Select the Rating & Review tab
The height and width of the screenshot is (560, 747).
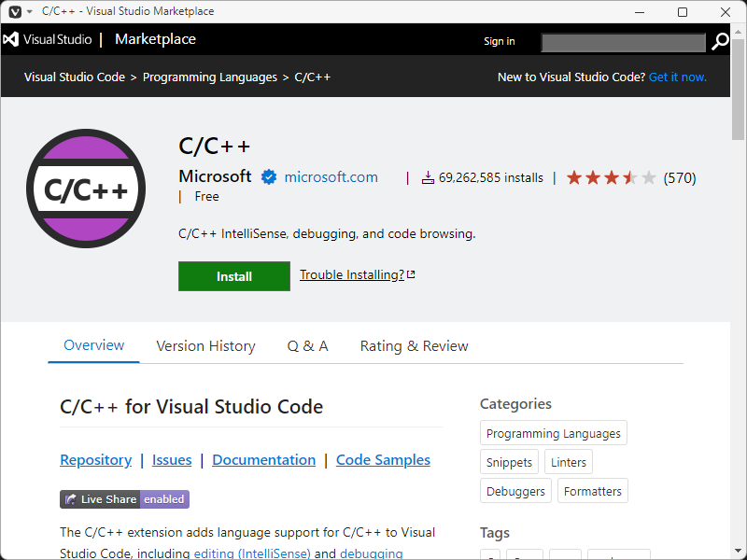pyautogui.click(x=414, y=346)
